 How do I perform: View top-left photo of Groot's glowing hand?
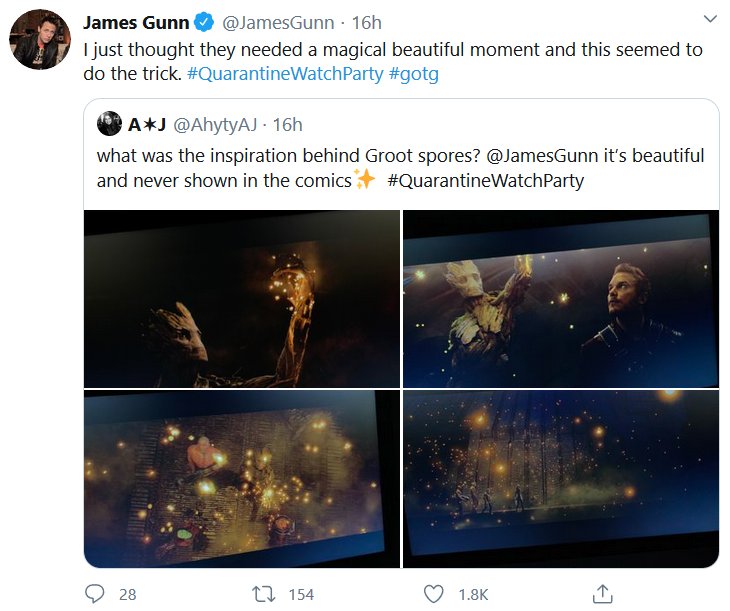[242, 298]
